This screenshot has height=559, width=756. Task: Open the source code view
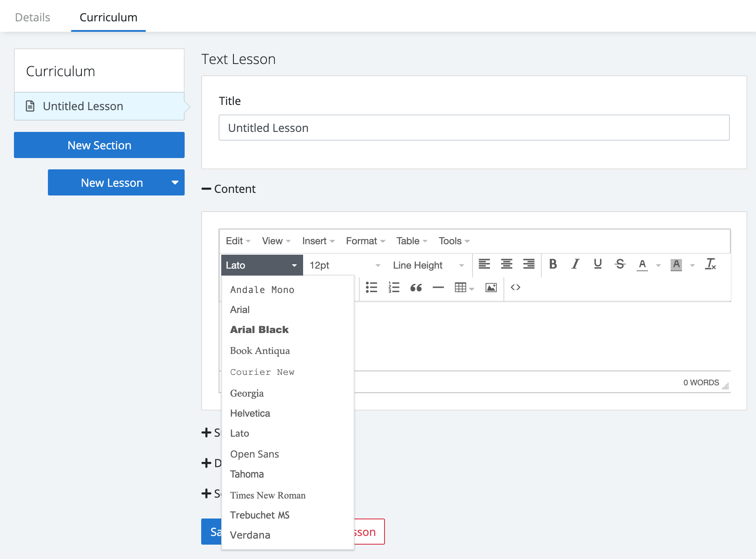[516, 288]
